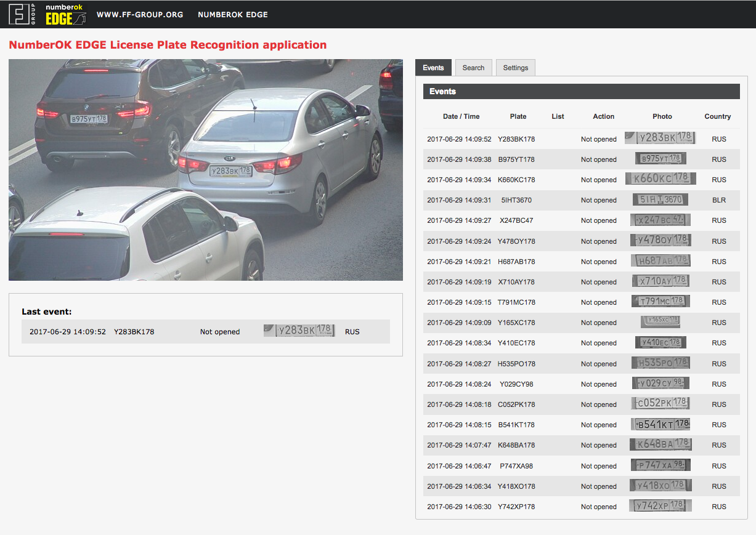756x535 pixels.
Task: Click Not opened for plate X710AY178
Action: click(599, 282)
